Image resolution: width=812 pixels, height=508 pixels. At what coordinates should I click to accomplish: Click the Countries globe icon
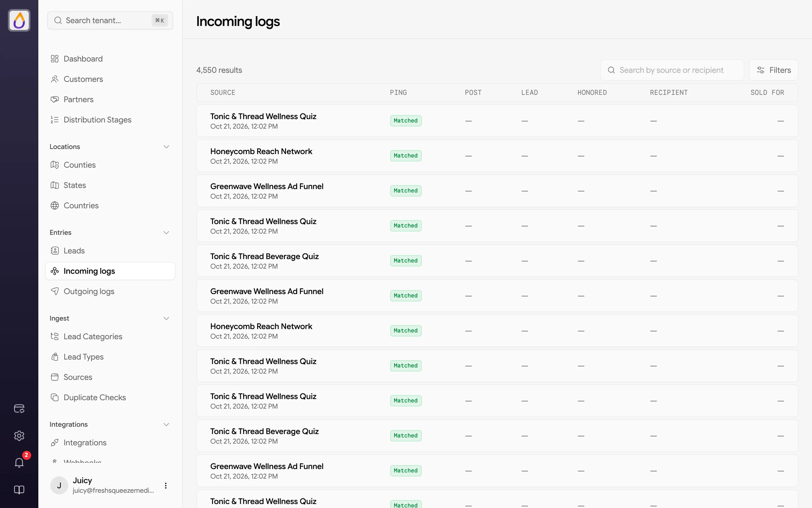55,206
